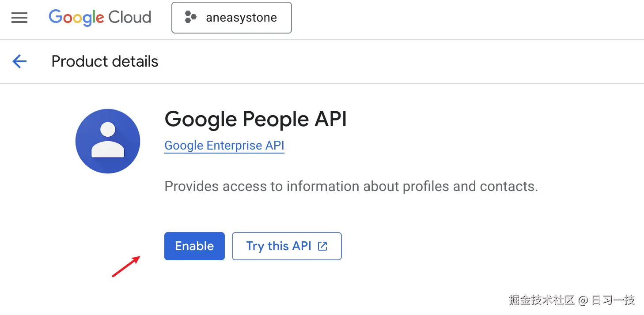Viewport: 644px width, 315px height.
Task: Click the external link icon beside Try this API
Action: (323, 246)
